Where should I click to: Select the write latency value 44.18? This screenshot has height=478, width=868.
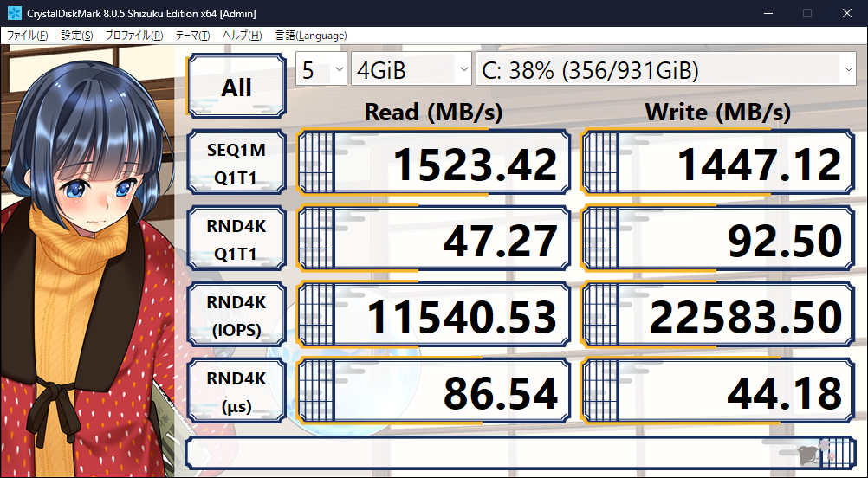717,391
